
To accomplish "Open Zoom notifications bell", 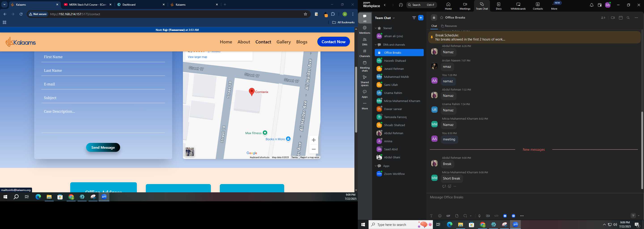I will 591,5.
